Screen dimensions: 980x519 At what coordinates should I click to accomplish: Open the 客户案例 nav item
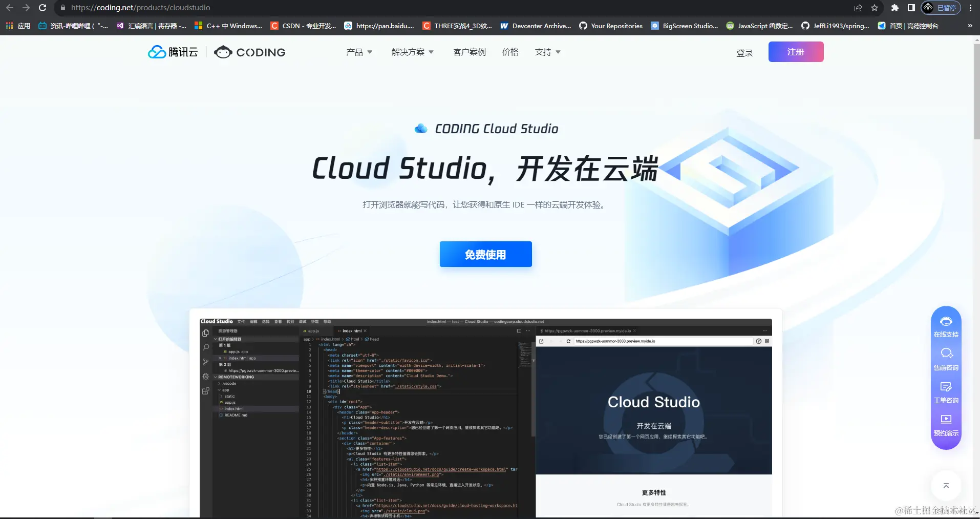point(469,52)
